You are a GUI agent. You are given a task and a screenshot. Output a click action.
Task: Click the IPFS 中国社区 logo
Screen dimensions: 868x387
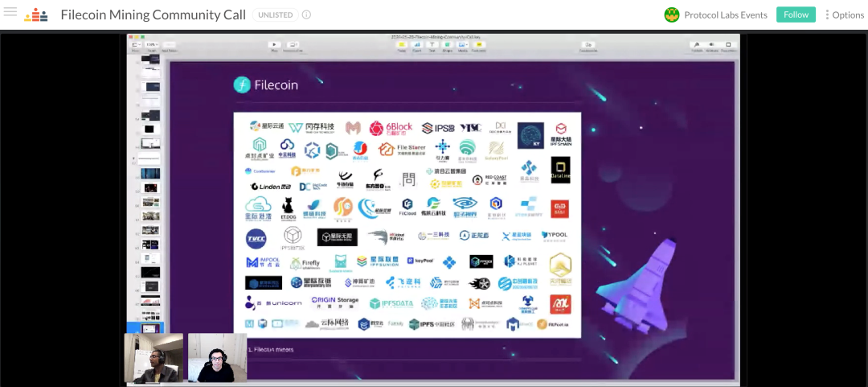coord(432,324)
